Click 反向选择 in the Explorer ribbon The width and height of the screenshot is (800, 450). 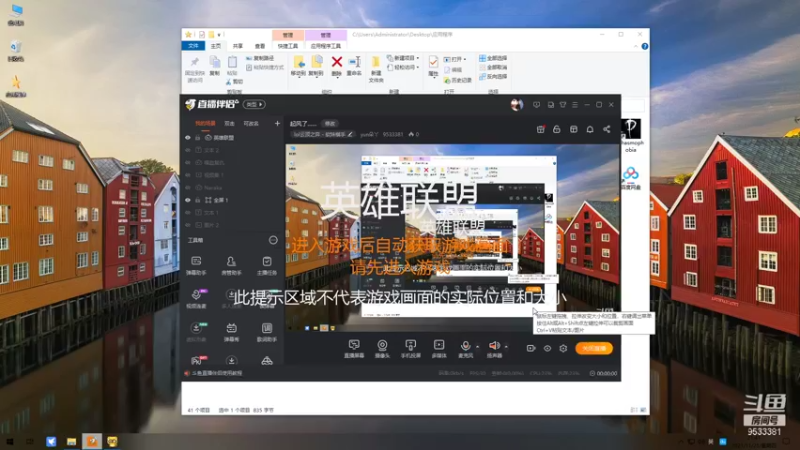coord(493,77)
